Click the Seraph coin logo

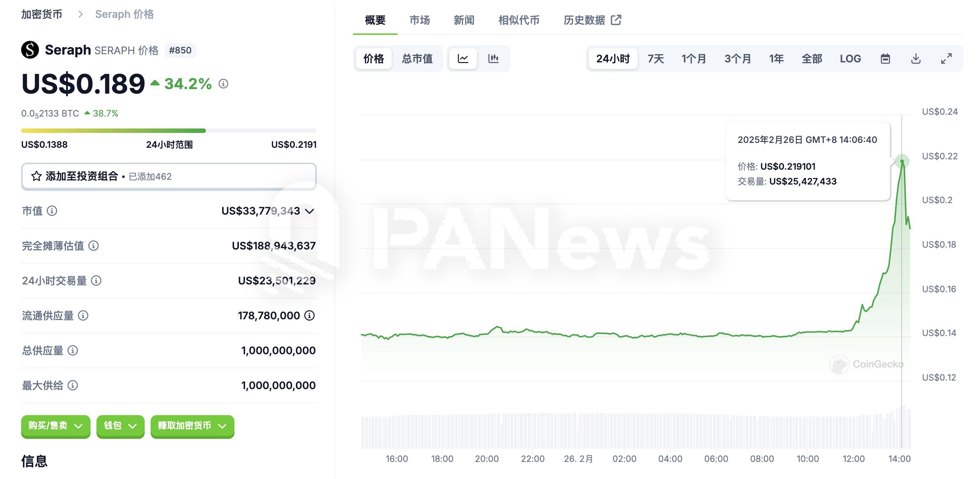coord(30,50)
